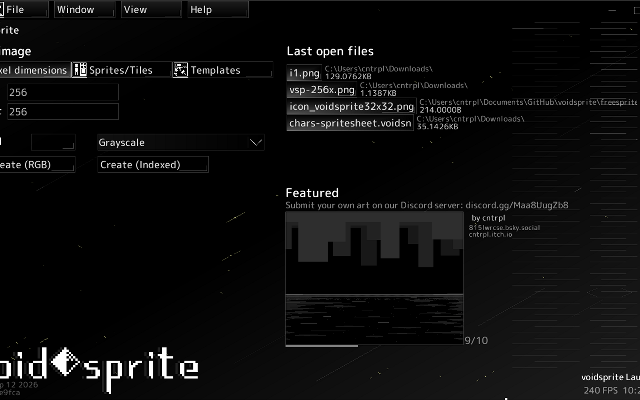Image resolution: width=640 pixels, height=400 pixels.
Task: Click the 'Featured' heading
Action: coord(312,193)
